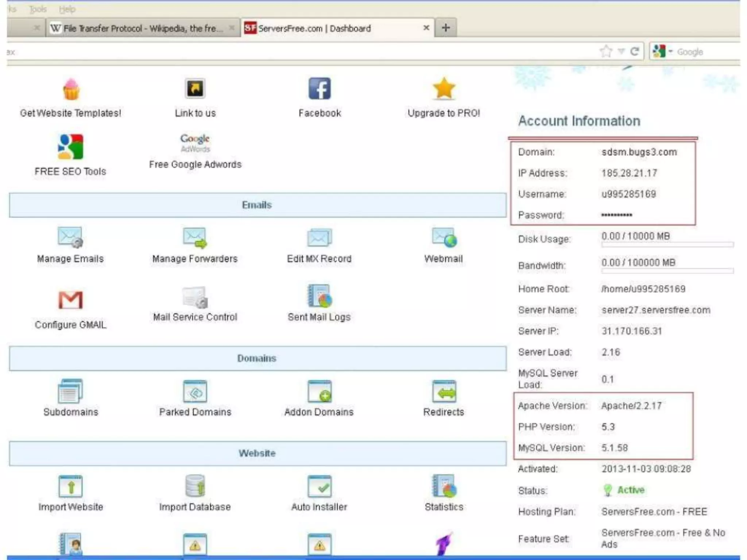Click the Manage Forwarders icon

point(195,237)
